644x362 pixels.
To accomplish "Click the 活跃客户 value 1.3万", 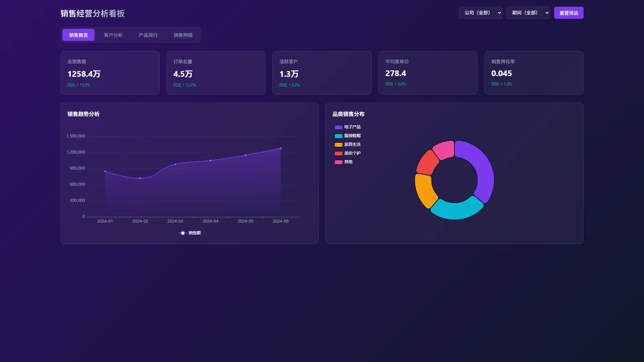I will click(x=289, y=74).
